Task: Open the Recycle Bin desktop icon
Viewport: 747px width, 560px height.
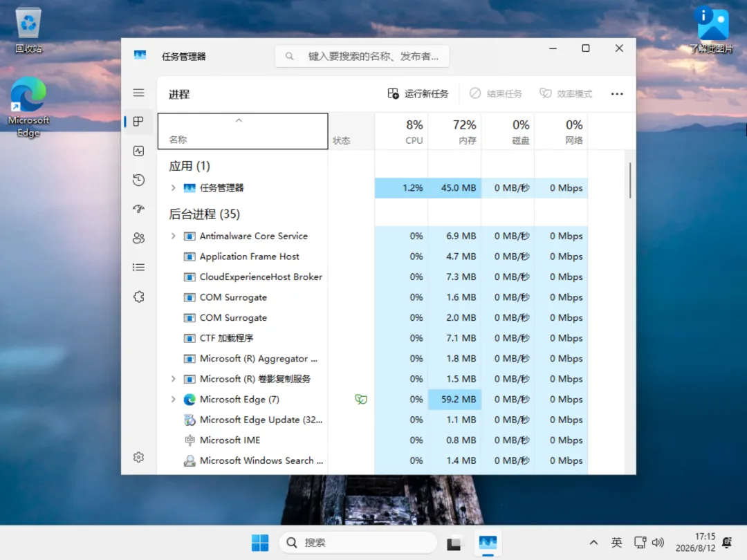Action: [x=28, y=30]
